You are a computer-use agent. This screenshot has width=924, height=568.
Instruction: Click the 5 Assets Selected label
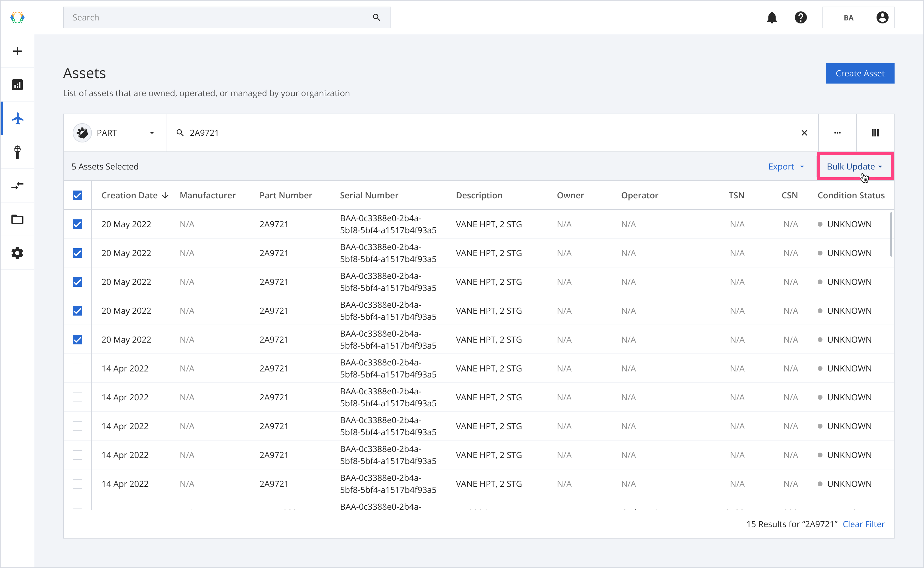[x=105, y=166]
